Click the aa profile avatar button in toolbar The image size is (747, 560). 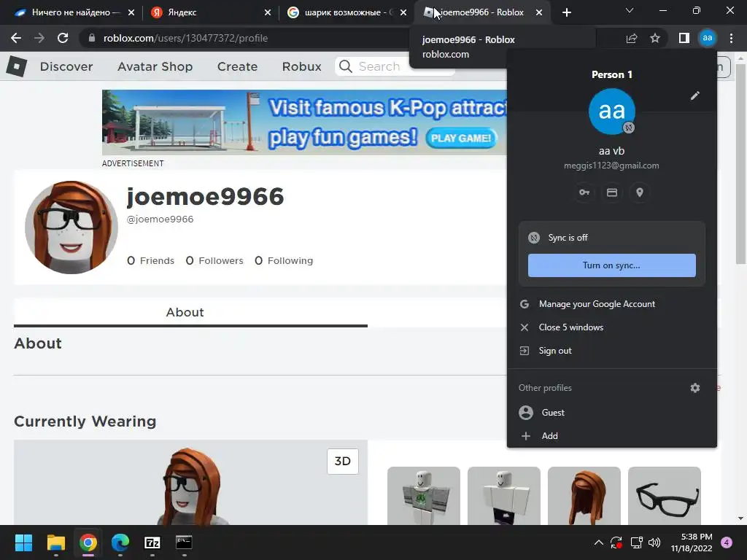click(708, 38)
